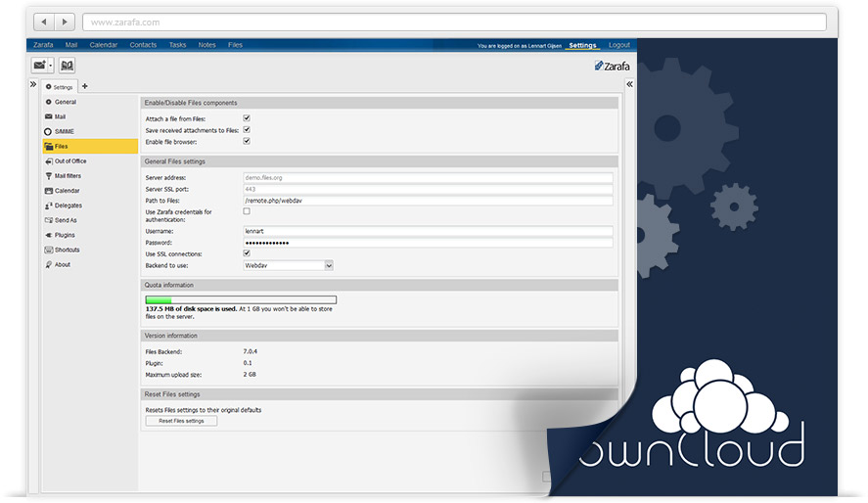868x503 pixels.
Task: Click the Logout link
Action: [619, 45]
